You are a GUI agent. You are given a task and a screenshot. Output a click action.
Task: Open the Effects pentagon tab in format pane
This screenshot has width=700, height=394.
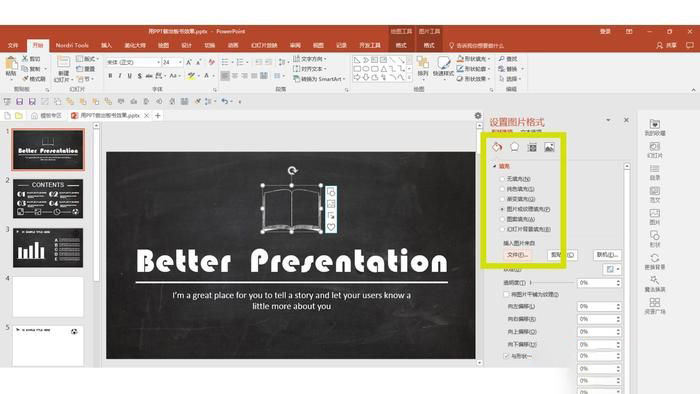click(x=514, y=147)
